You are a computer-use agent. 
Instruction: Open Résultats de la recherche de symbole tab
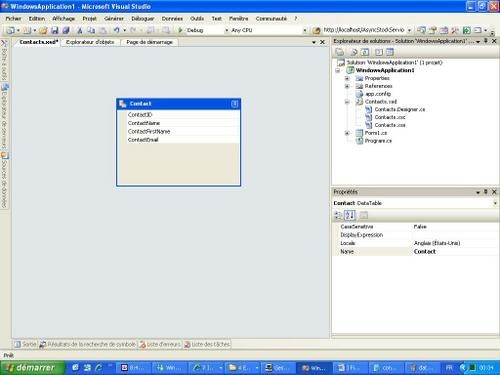[88, 344]
